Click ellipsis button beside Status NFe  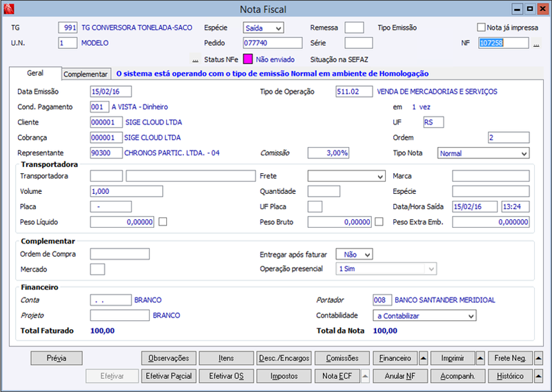[195, 59]
